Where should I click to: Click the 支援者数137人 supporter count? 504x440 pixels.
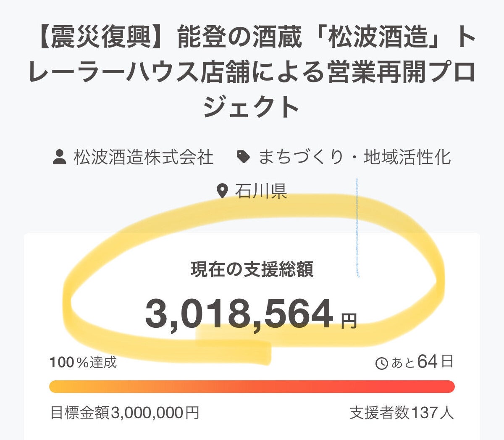point(402,413)
